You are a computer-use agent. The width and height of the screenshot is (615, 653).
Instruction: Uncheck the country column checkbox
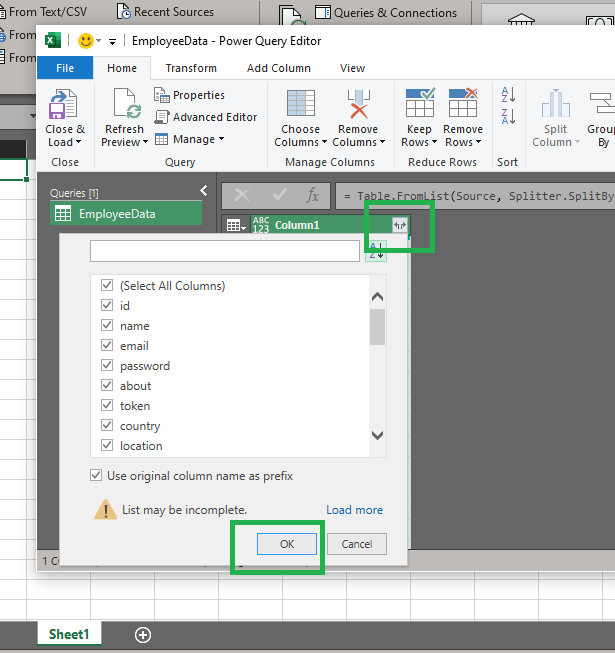(x=107, y=425)
